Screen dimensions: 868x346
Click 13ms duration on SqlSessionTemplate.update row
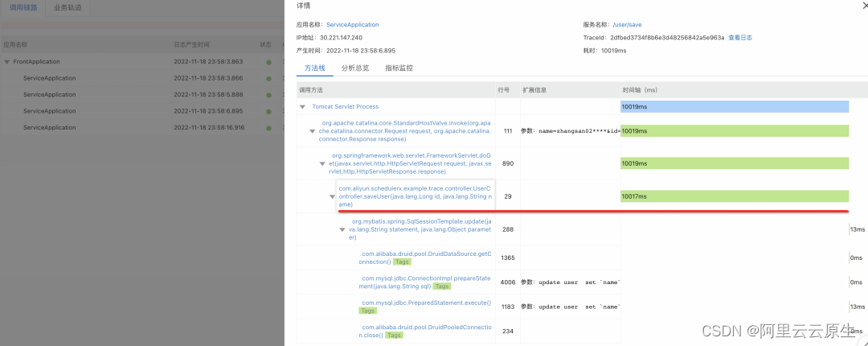click(x=858, y=229)
